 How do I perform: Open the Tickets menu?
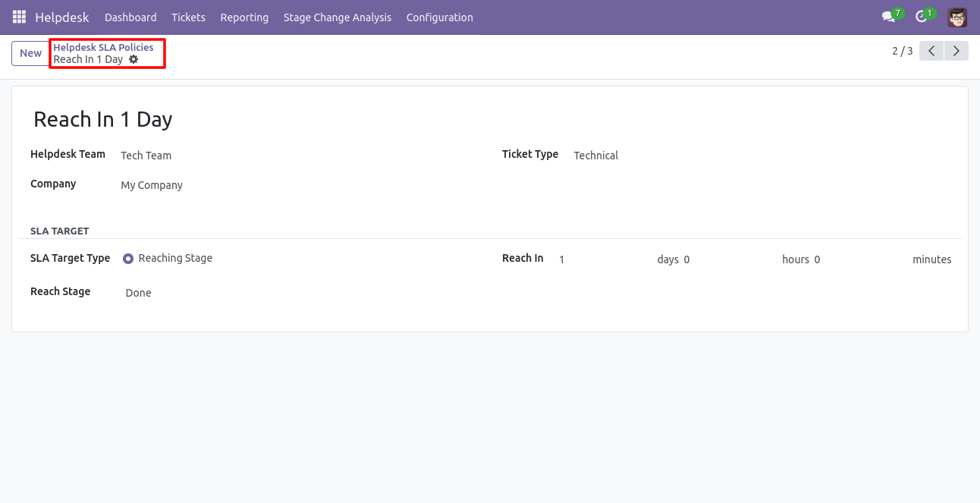tap(188, 17)
